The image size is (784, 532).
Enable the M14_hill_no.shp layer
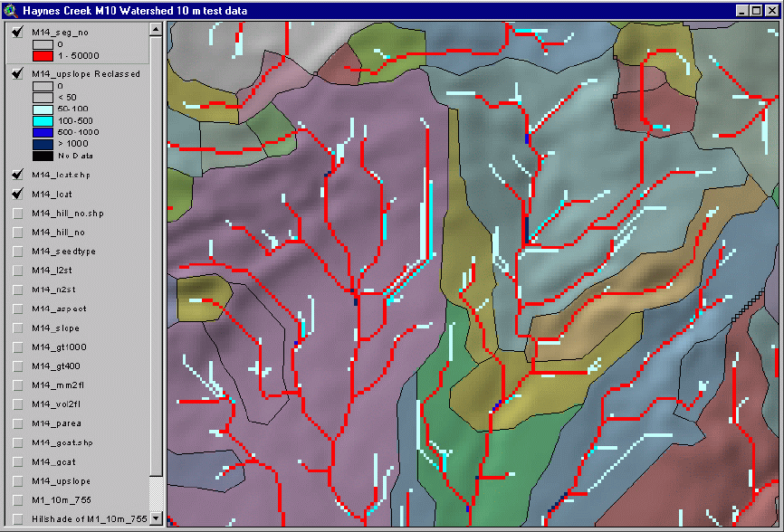coord(18,214)
